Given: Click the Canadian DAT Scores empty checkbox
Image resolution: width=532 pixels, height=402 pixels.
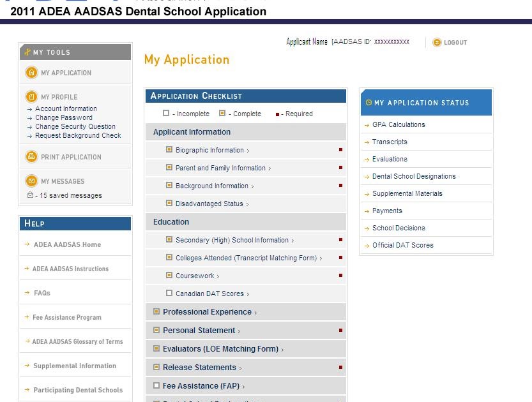Looking at the screenshot, I should 169,293.
